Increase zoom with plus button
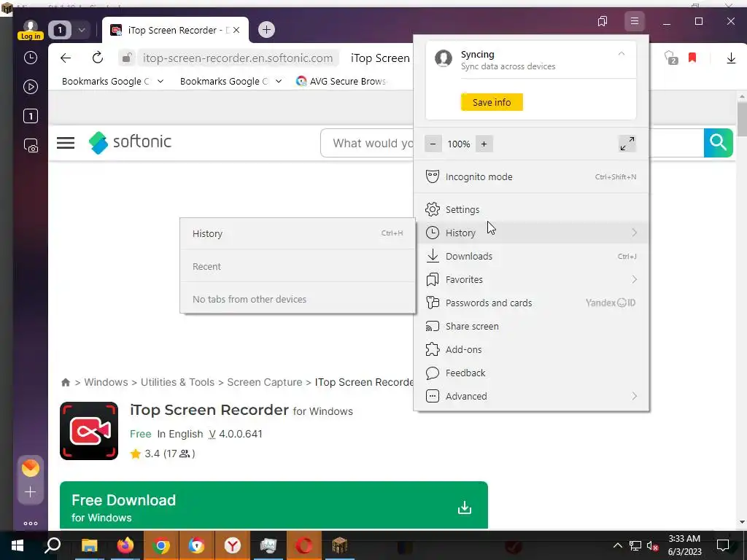747x560 pixels. tap(484, 144)
